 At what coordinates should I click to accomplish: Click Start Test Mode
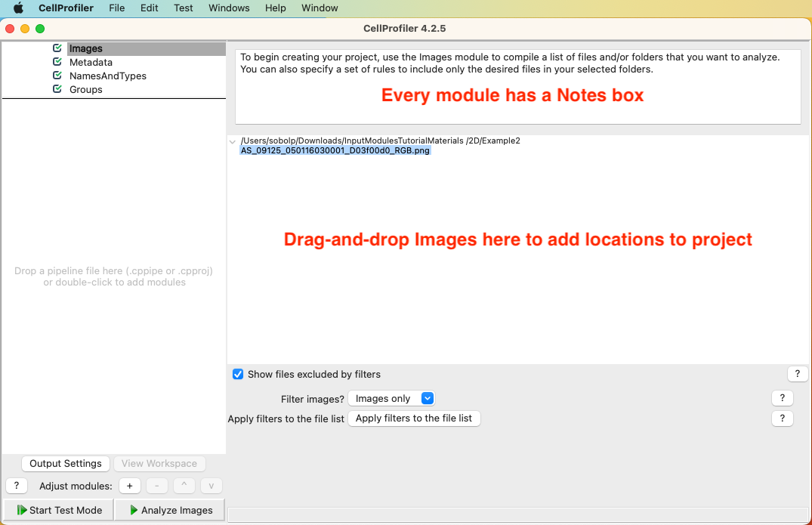(57, 510)
